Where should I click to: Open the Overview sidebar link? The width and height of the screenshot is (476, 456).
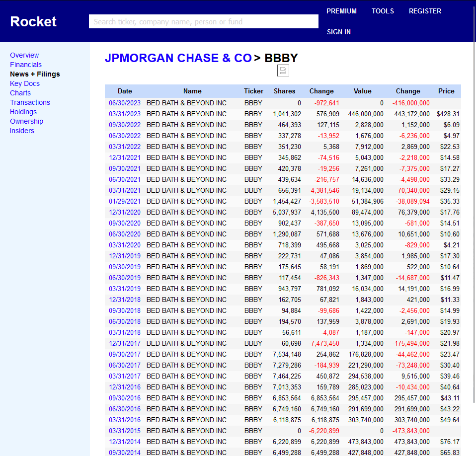click(x=24, y=55)
